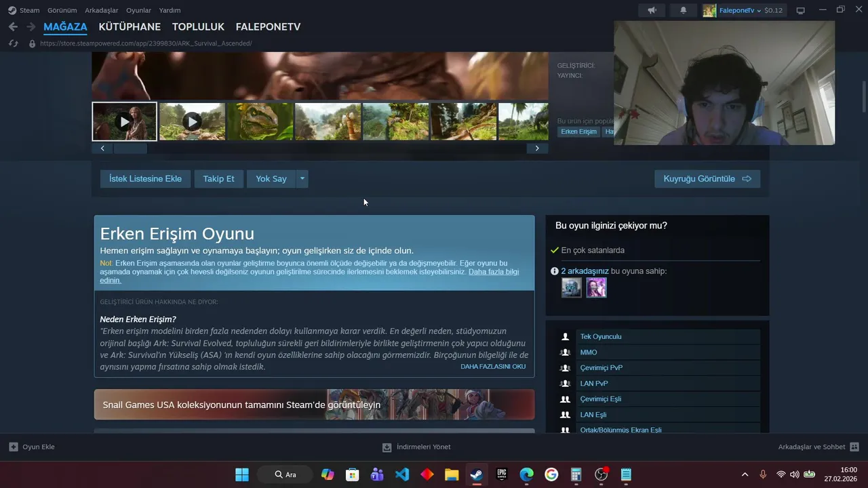Viewport: 868px width, 488px height.
Task: Open the Steam menu
Action: tap(29, 10)
